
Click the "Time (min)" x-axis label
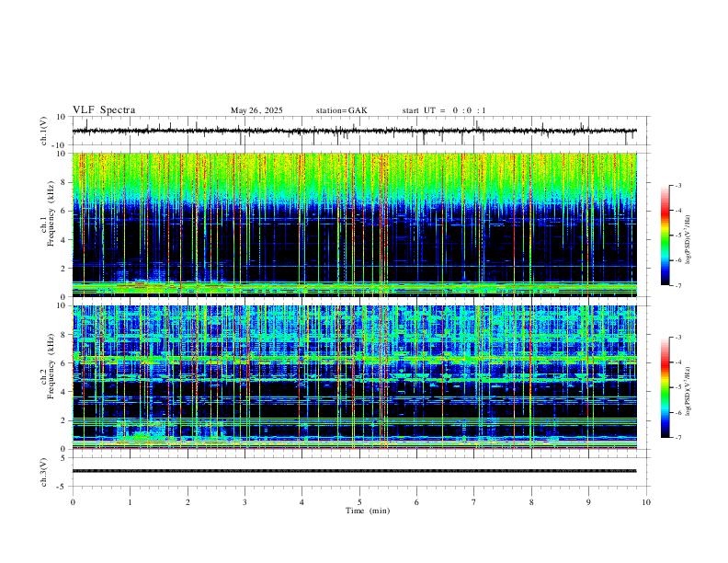click(x=368, y=511)
